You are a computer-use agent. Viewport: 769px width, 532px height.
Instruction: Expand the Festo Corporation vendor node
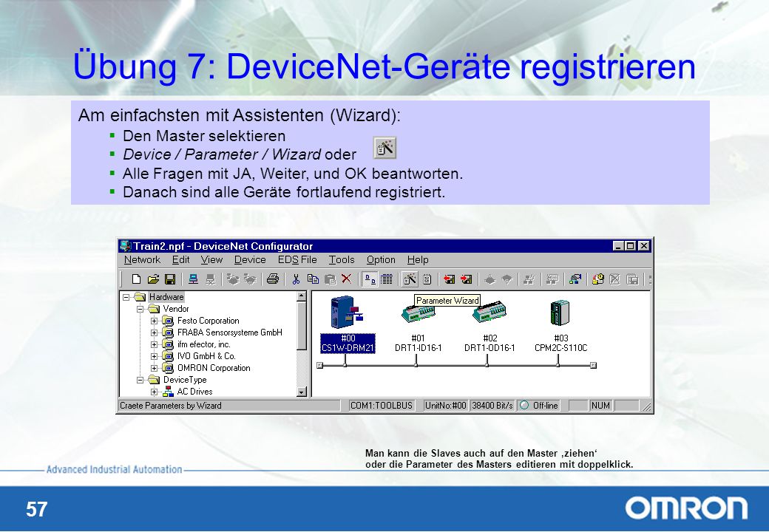(x=154, y=321)
